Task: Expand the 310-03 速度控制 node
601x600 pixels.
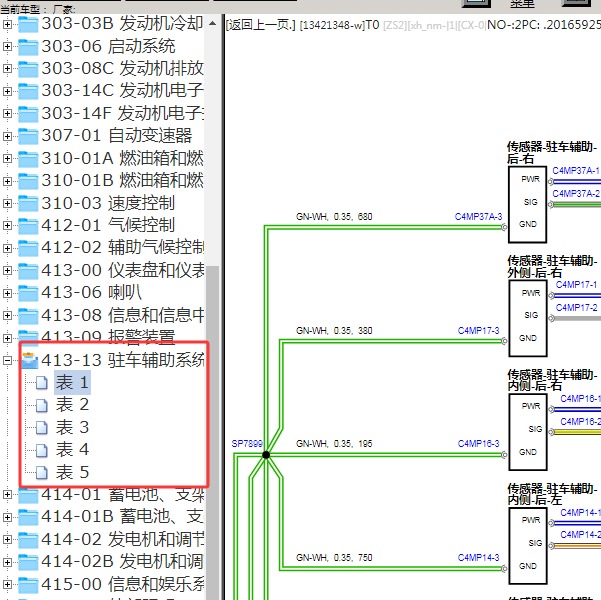Action: pos(7,203)
